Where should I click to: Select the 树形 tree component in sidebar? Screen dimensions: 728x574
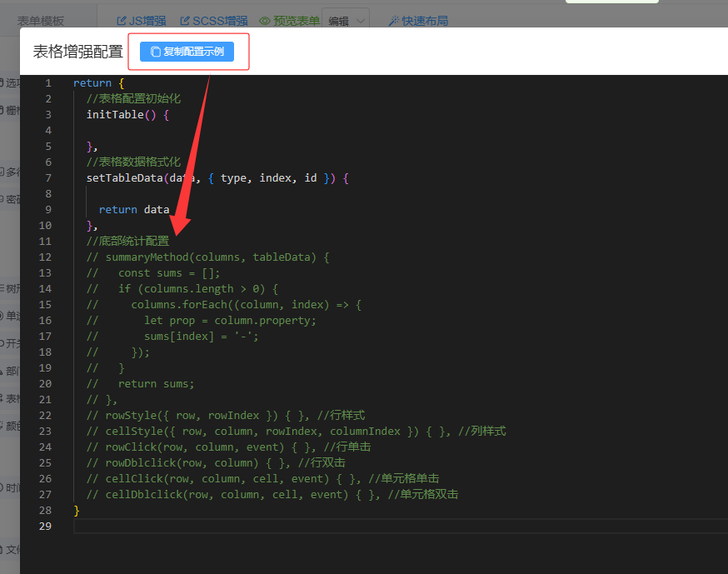pyautogui.click(x=12, y=287)
